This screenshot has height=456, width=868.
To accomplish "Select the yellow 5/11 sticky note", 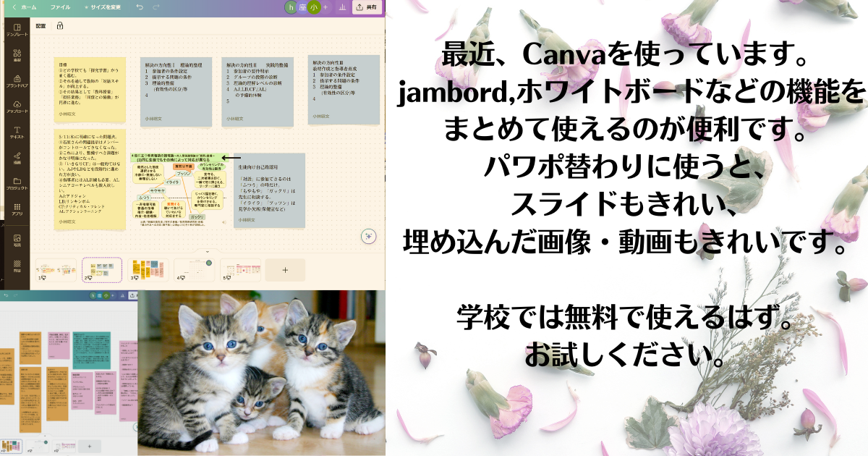I will pos(91,180).
